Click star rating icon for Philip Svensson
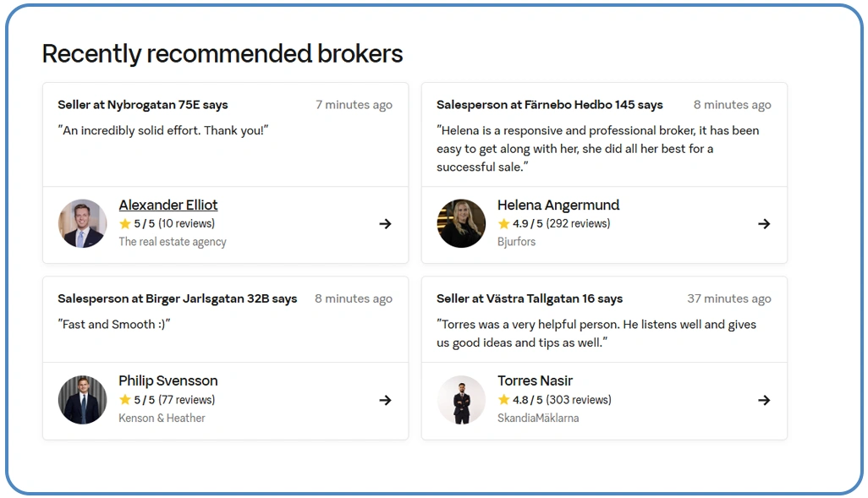The image size is (868, 498). tap(125, 400)
